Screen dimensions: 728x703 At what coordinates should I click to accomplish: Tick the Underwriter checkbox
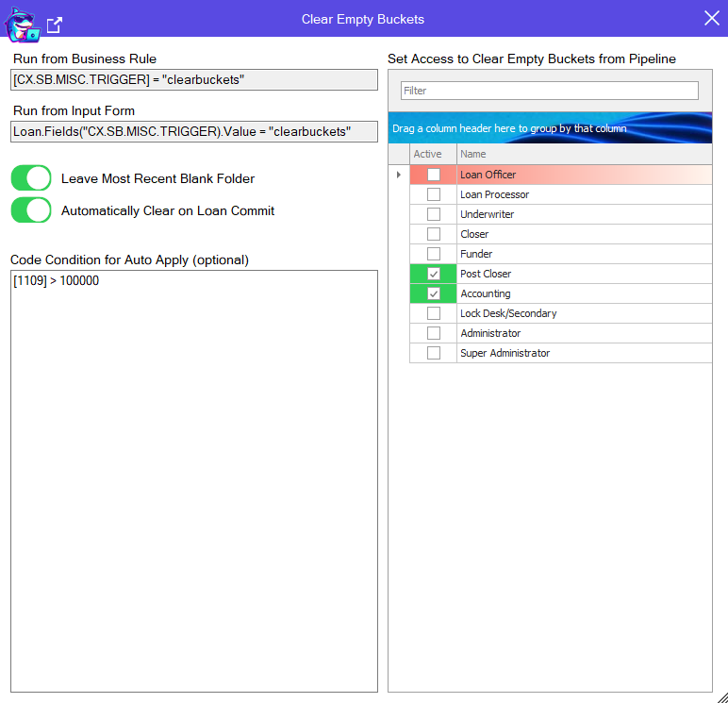434,214
